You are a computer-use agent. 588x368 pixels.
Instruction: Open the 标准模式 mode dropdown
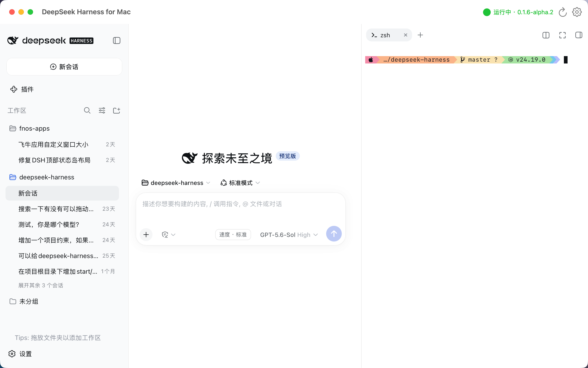(x=240, y=183)
